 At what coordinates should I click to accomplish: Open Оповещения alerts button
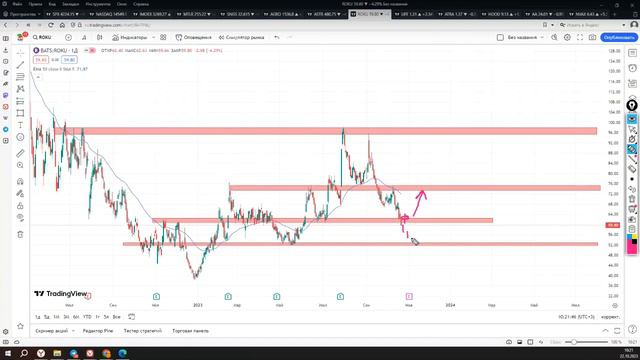(193, 37)
